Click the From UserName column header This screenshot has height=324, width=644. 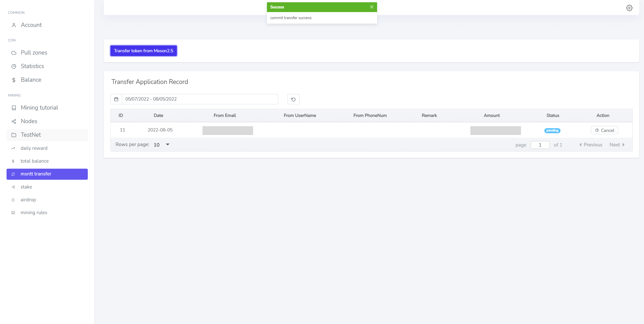click(300, 116)
